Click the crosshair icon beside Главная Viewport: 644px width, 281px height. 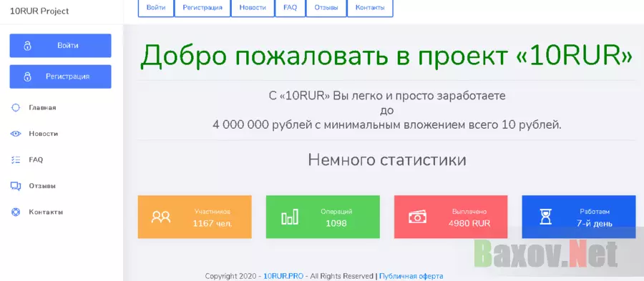coord(16,107)
